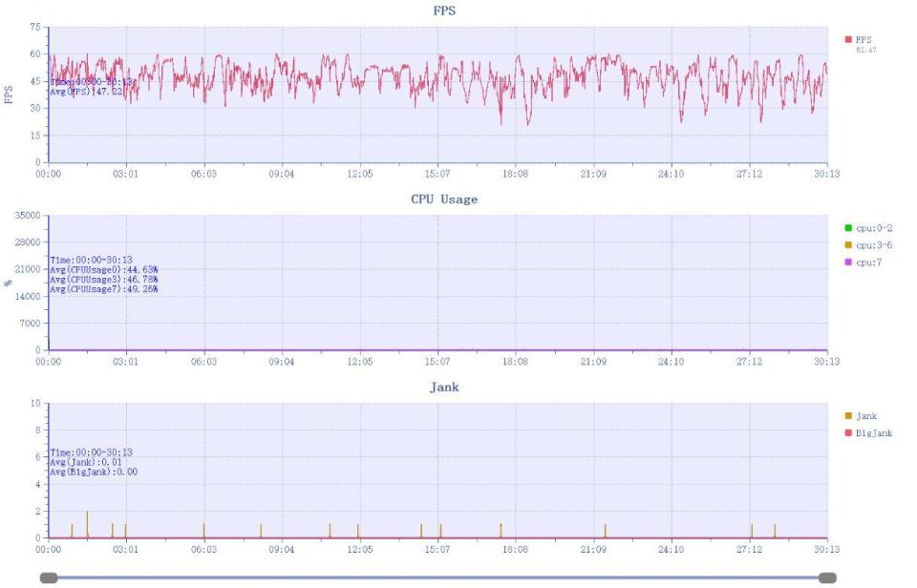Click the Jank chart title
Screen dimensions: 917x588
444,387
